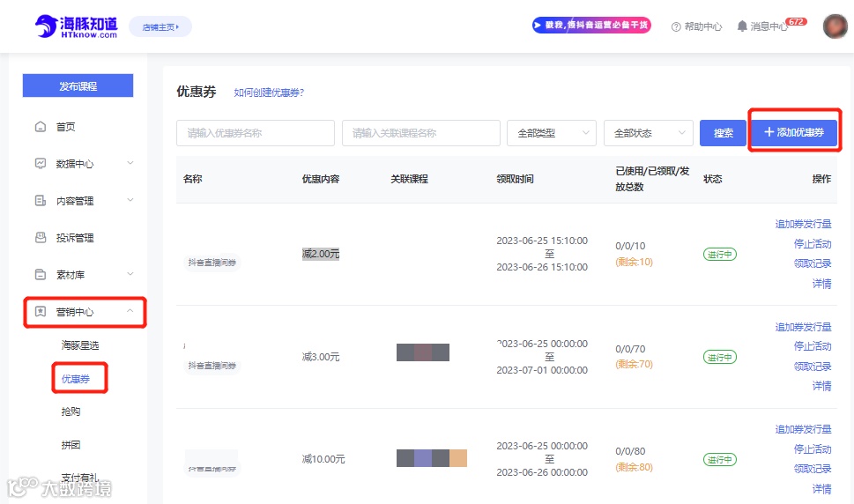Click the 搜索 button
The image size is (854, 504).
pos(723,133)
